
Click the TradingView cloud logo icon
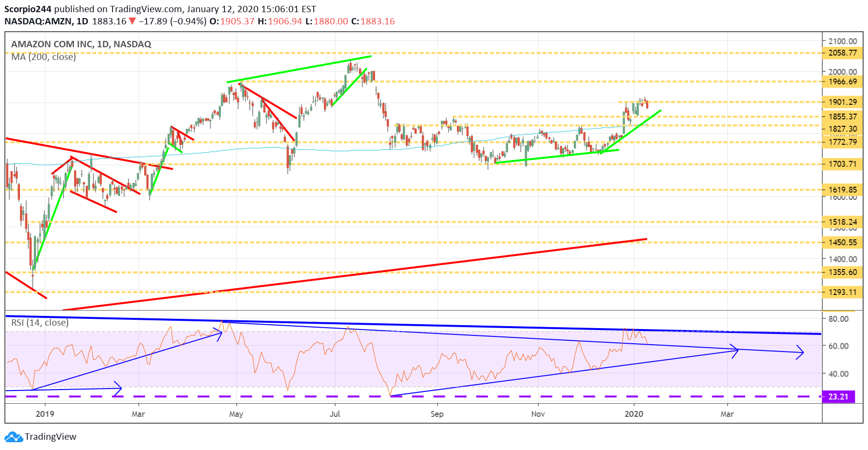14,437
